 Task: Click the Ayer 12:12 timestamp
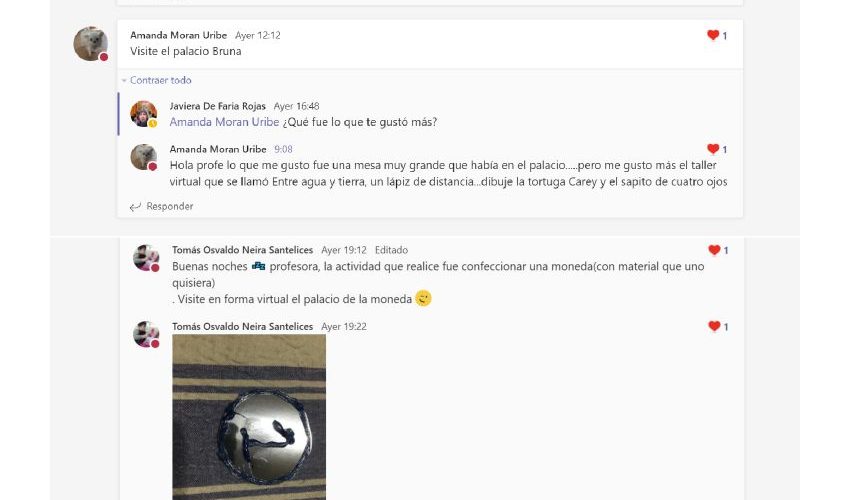click(x=257, y=35)
